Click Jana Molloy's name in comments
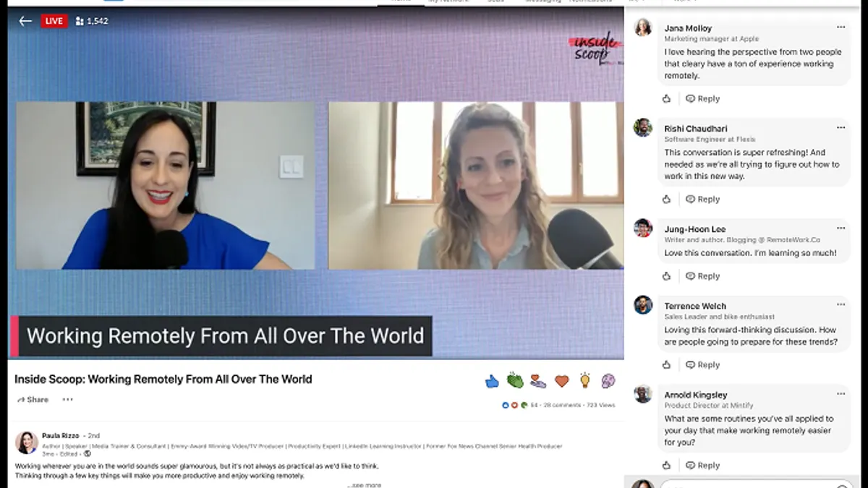Screen dimensions: 868x488 (688, 28)
